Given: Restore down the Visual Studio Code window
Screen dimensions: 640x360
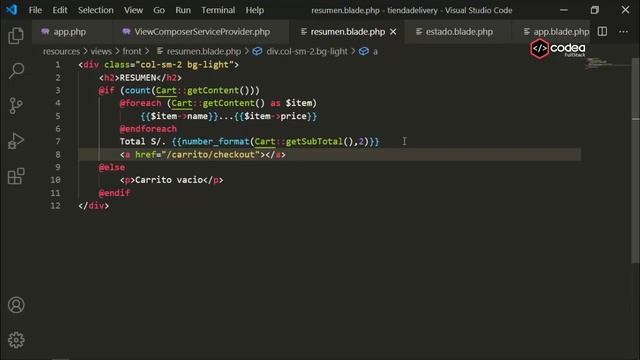Looking at the screenshot, I should (x=595, y=10).
